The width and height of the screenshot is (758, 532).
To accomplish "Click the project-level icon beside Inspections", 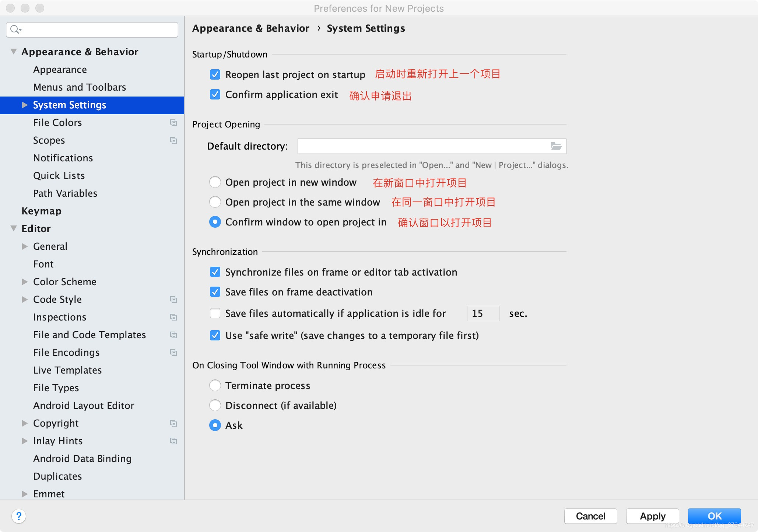I will point(173,317).
